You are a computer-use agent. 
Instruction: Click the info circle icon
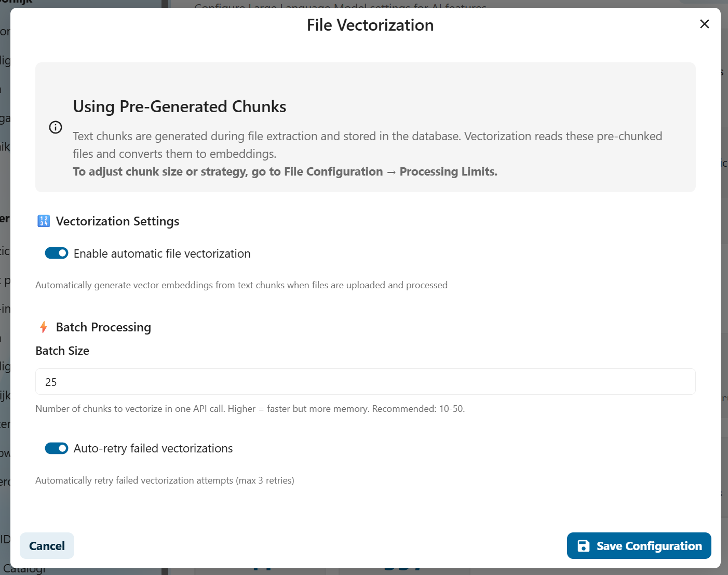click(56, 127)
